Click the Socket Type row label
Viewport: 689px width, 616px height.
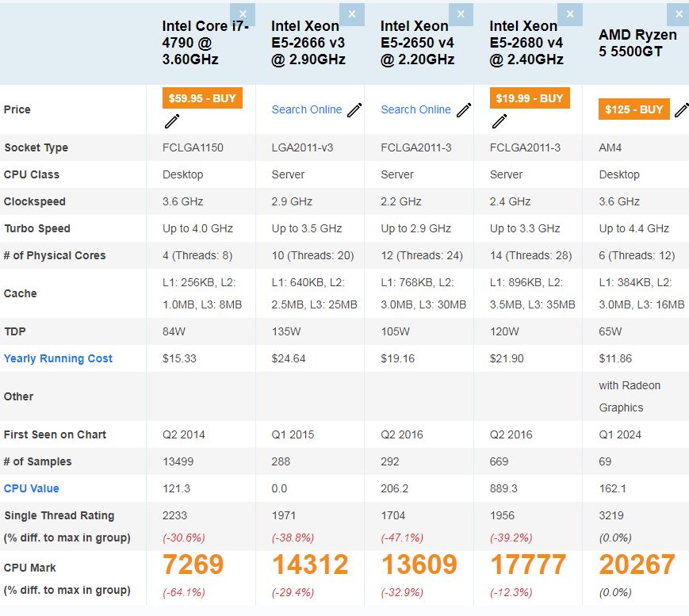36,147
